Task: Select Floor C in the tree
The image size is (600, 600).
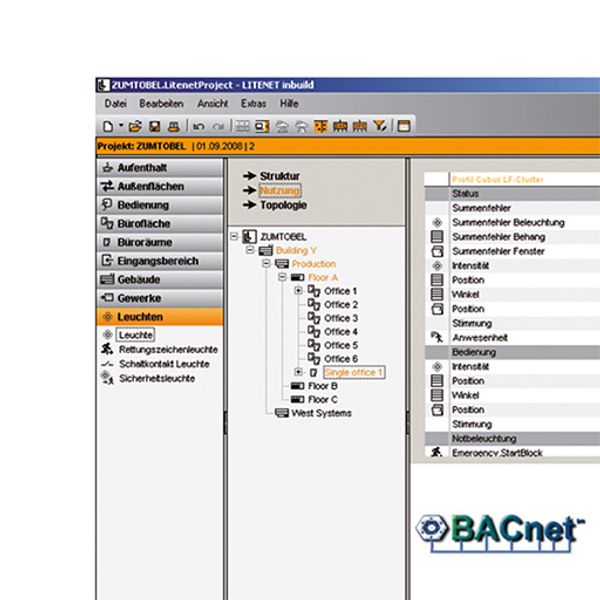Action: [323, 399]
